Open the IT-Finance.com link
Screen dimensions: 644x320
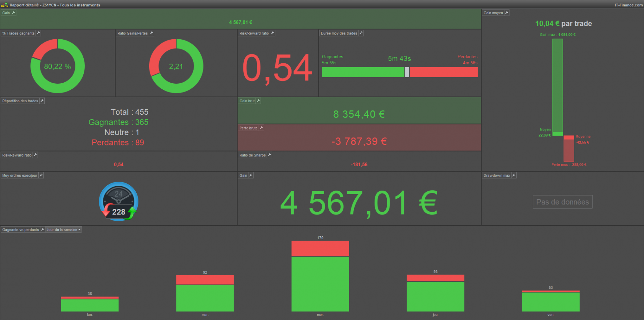[x=629, y=5]
